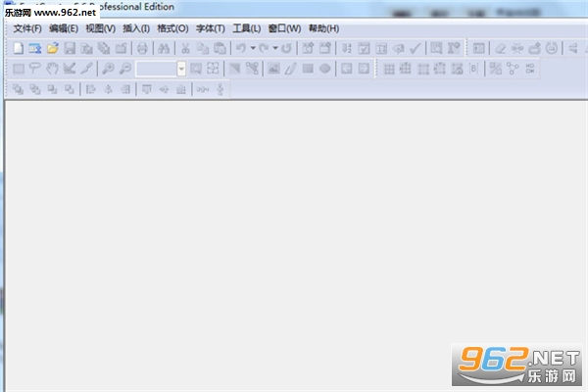
Task: Select the lasso selection tool
Action: pos(35,69)
